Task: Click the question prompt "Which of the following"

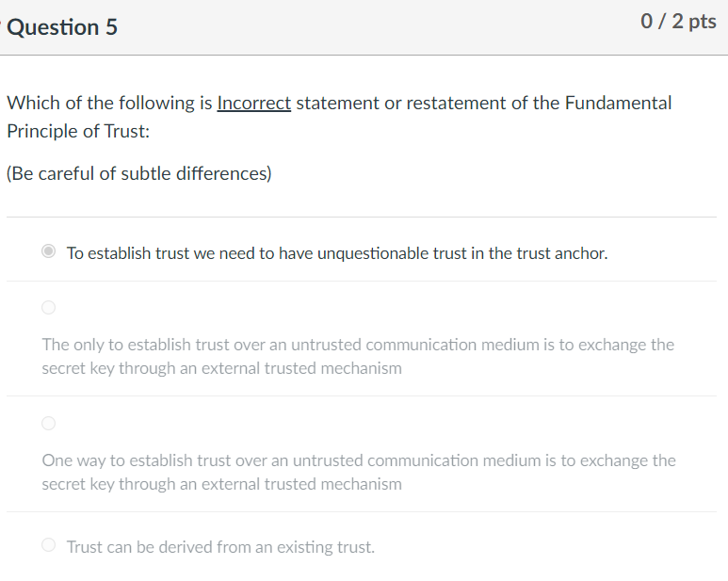Action: click(x=110, y=103)
